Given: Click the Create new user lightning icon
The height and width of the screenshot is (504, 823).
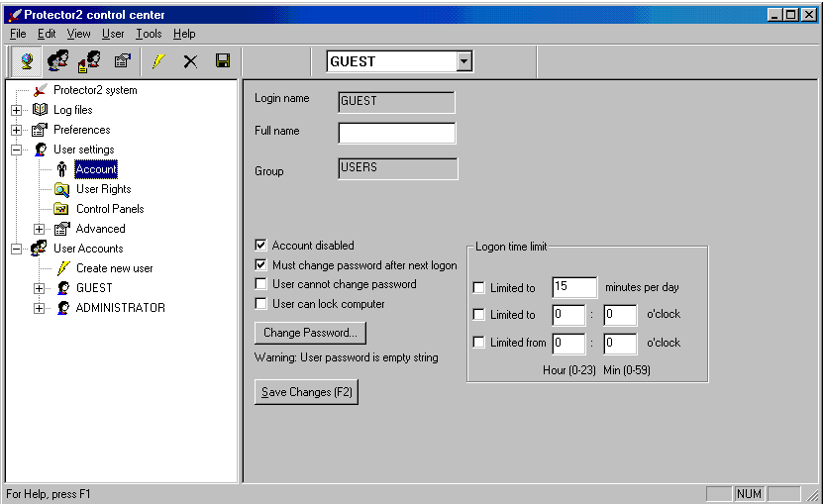Looking at the screenshot, I should 63,268.
